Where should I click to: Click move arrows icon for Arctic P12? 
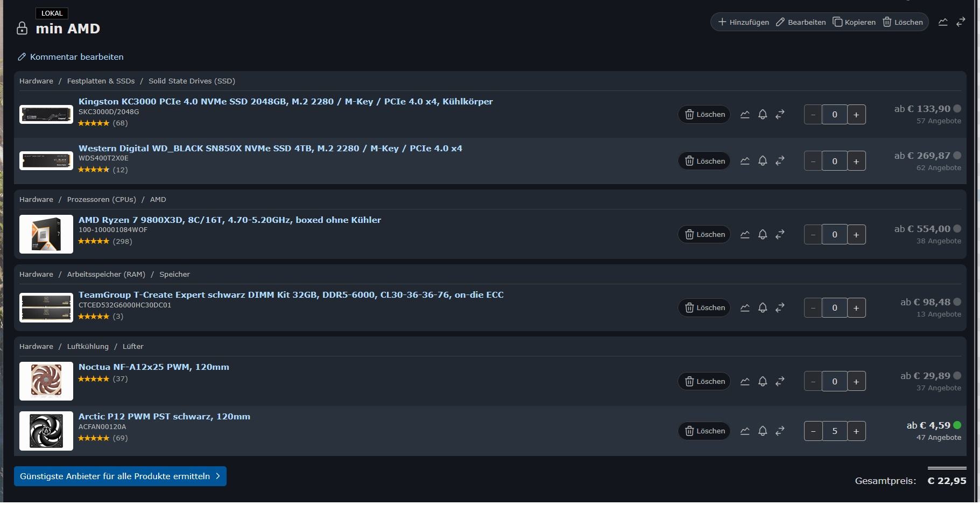click(780, 431)
